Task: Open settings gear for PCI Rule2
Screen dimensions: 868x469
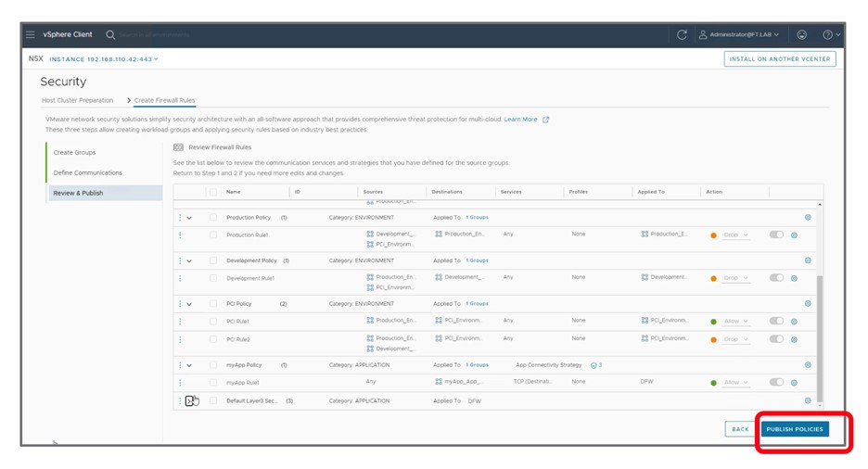Action: 794,339
